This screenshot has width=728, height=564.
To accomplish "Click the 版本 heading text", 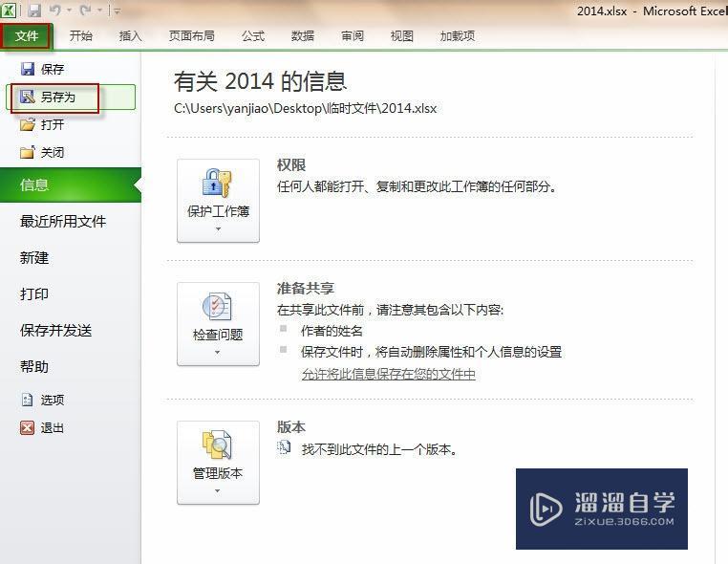I will (291, 426).
